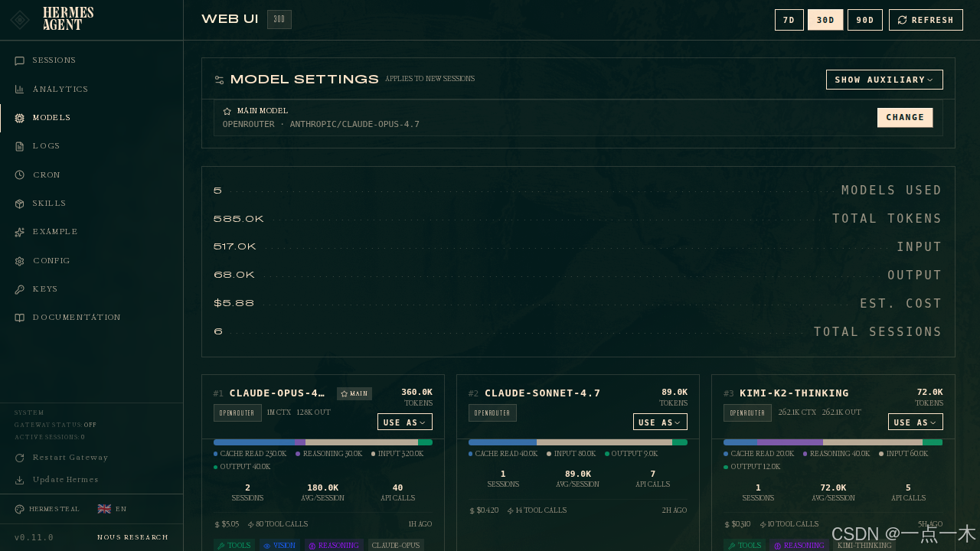Click the CLAUDE-SONNET-4.7 card title
This screenshot has height=551, width=980.
tap(543, 393)
